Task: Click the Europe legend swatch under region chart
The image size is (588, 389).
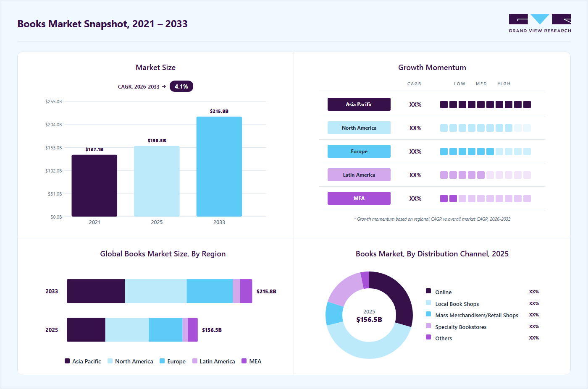Action: pyautogui.click(x=162, y=361)
